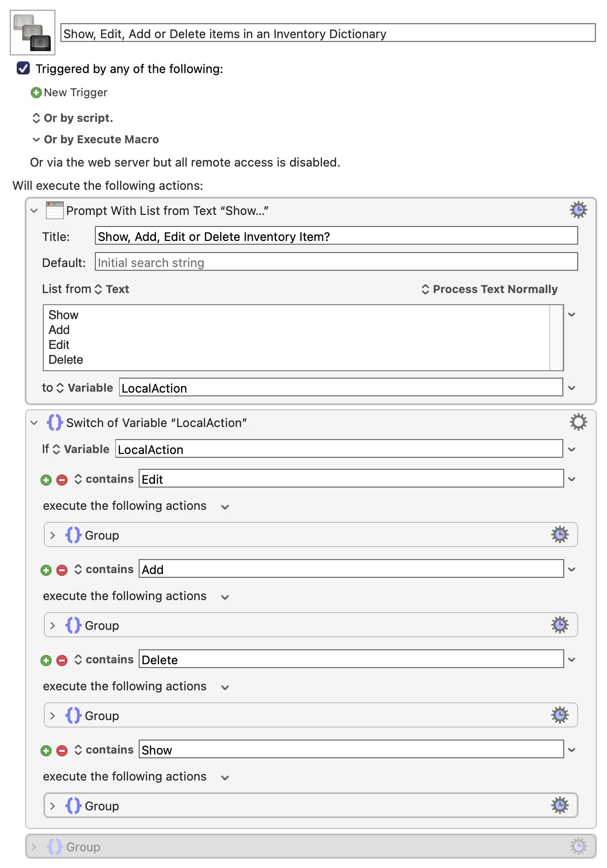The width and height of the screenshot is (607, 868).
Task: Remove the Edit case with red minus
Action: point(62,480)
